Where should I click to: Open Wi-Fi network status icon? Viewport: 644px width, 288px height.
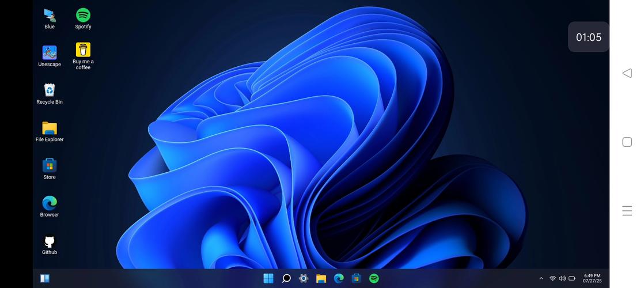point(553,279)
